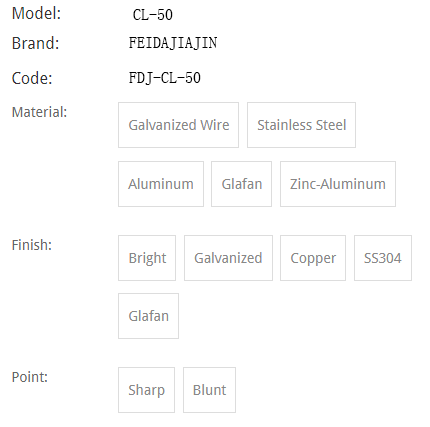Choose the Galvanized finish option
The width and height of the screenshot is (430, 427).
[228, 258]
